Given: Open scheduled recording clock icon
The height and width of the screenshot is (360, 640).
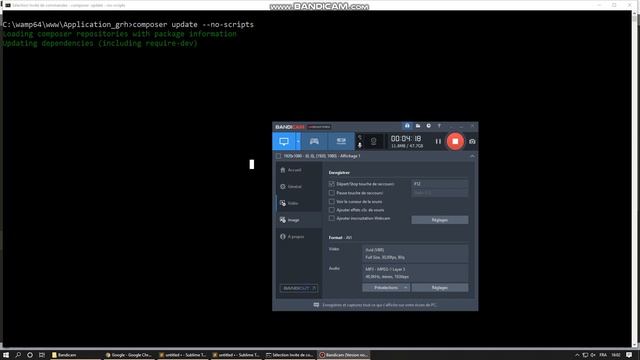Looking at the screenshot, I should 429,126.
